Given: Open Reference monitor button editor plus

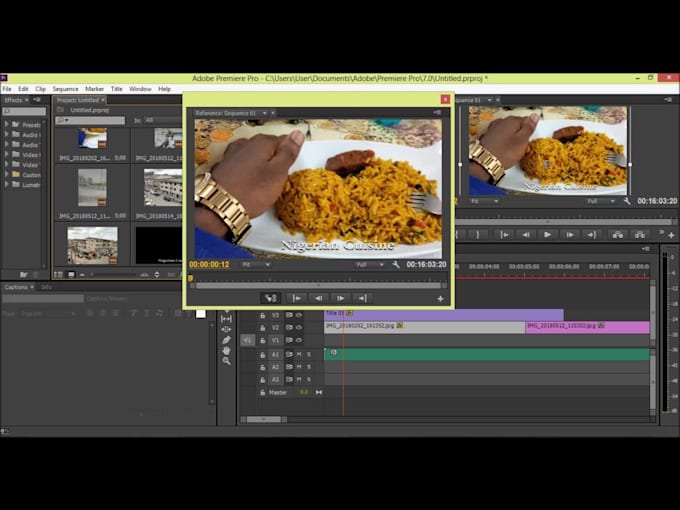Looking at the screenshot, I should click(x=440, y=299).
